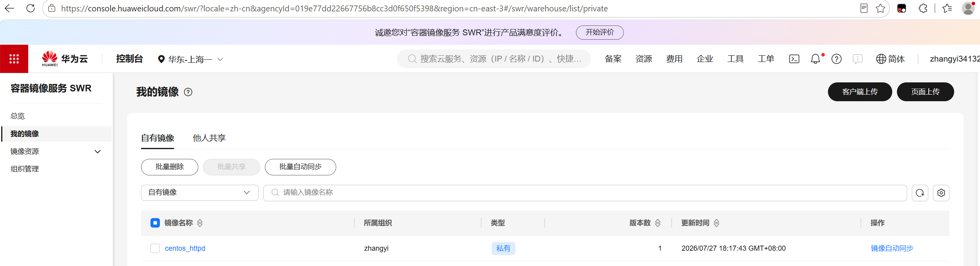Switch to the 他人共享 tab
Screen dimensions: 980x266
click(x=209, y=138)
